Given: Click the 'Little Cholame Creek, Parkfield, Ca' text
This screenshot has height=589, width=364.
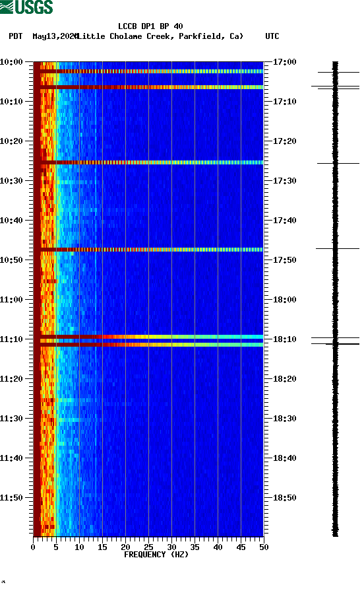Looking at the screenshot, I should (x=160, y=36).
